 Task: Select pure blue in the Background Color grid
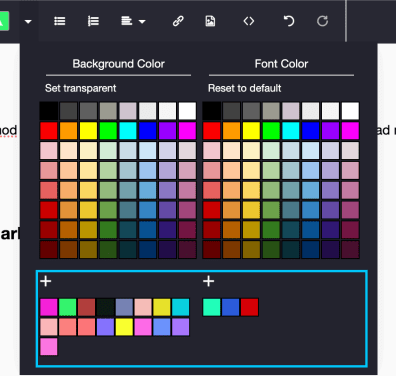point(148,131)
